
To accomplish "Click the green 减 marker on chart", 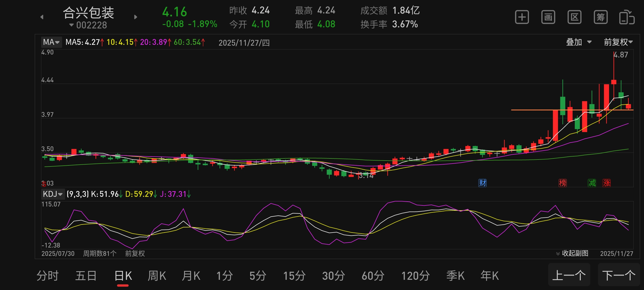I will point(592,183).
